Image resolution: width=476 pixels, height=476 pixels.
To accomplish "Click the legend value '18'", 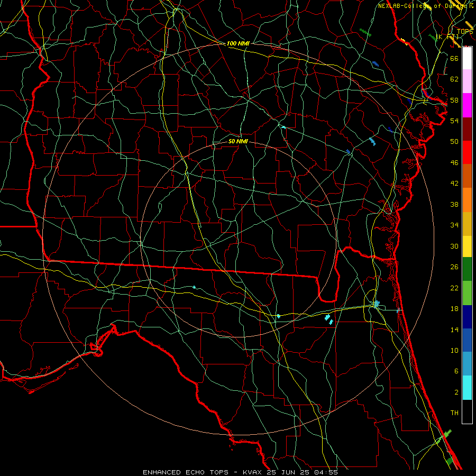I will coord(454,309).
